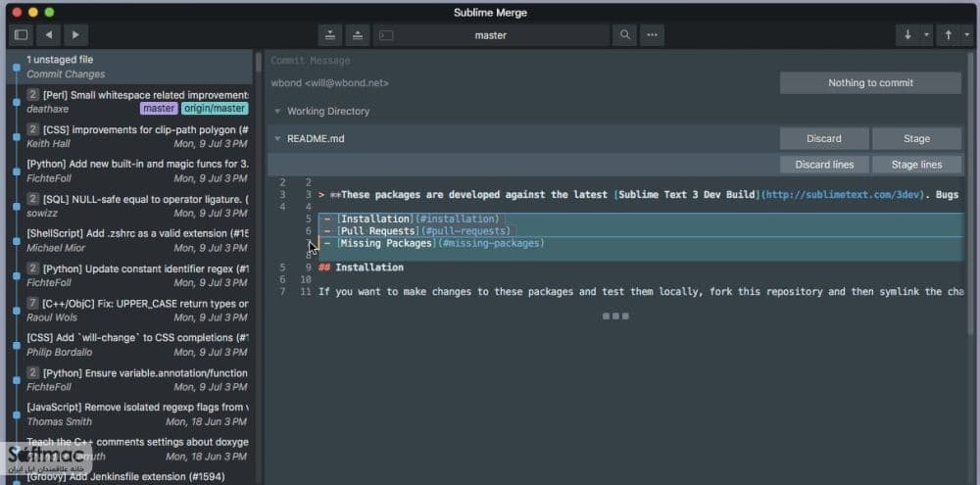Stage the README.md file

click(x=916, y=139)
